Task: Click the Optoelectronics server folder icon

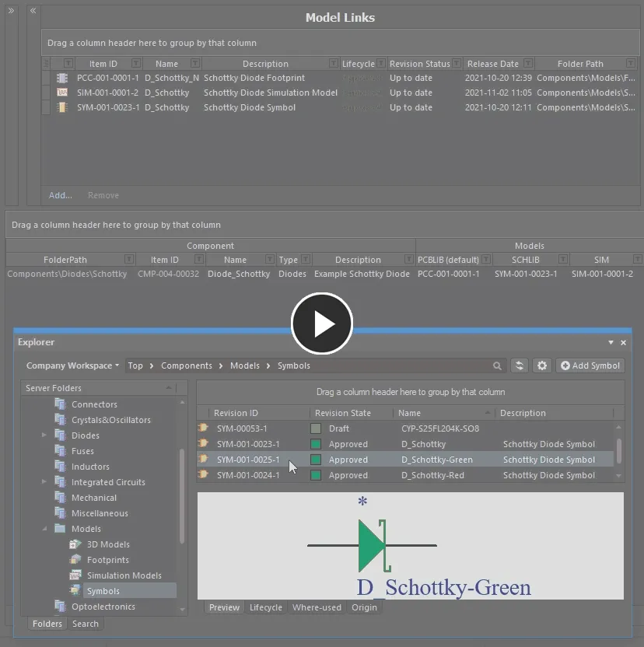Action: click(x=61, y=607)
